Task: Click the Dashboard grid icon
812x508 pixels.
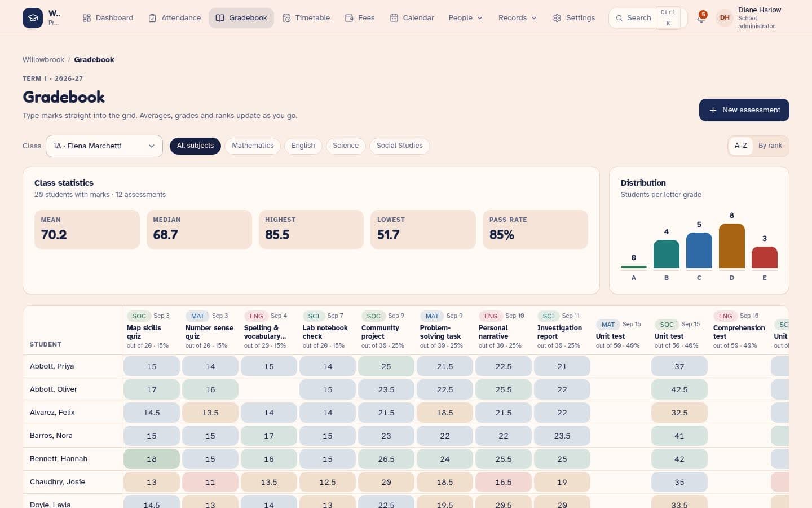Action: [x=87, y=18]
